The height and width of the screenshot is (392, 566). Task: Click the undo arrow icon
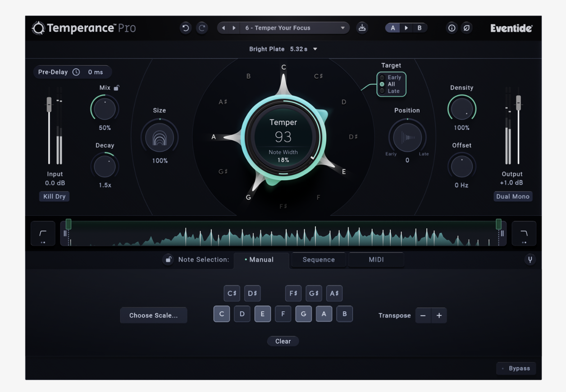[x=185, y=28]
